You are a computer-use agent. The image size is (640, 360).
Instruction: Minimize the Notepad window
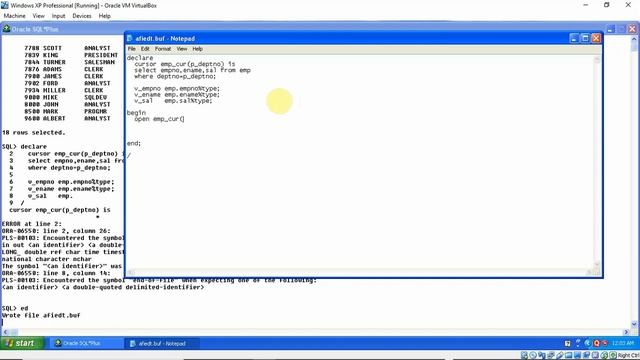(x=573, y=38)
